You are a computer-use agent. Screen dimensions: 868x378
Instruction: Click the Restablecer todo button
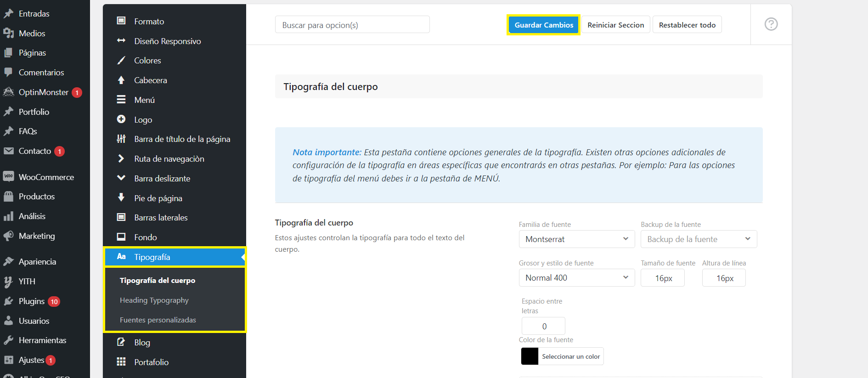pyautogui.click(x=687, y=25)
